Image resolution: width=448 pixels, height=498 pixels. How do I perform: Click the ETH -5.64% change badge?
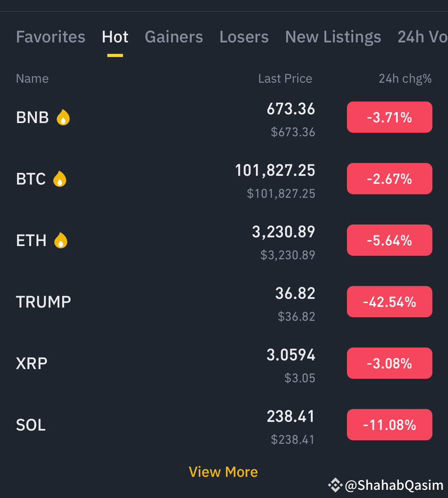pyautogui.click(x=389, y=240)
